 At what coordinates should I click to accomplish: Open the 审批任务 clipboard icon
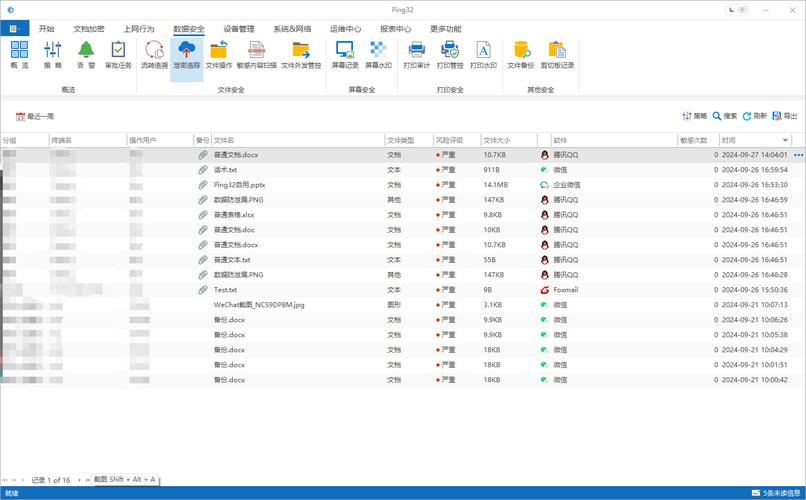(118, 49)
